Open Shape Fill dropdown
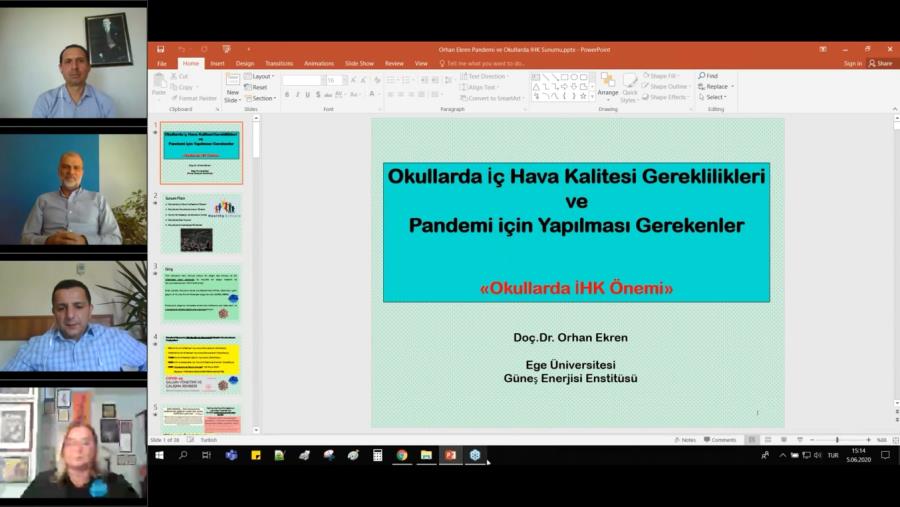Screen dimensions: 900x507 [x=661, y=76]
